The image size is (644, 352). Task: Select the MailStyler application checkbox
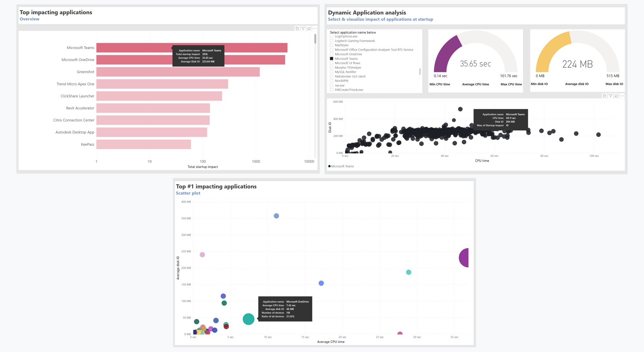click(x=331, y=45)
